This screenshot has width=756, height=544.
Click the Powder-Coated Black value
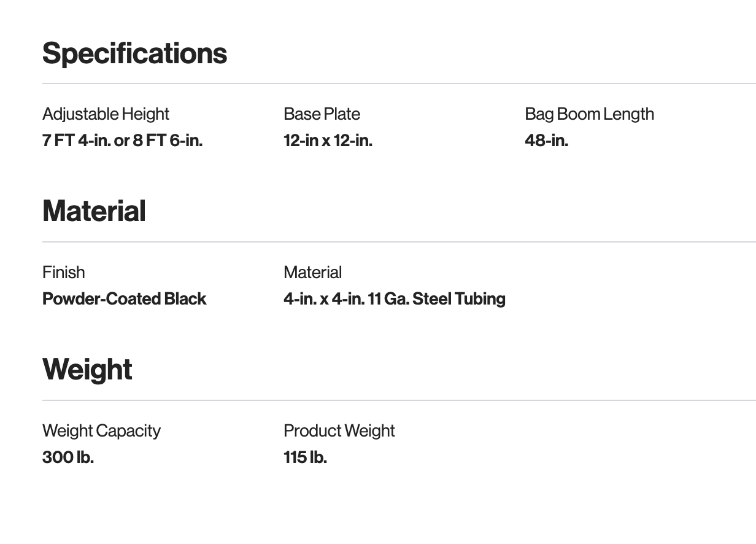click(x=124, y=299)
